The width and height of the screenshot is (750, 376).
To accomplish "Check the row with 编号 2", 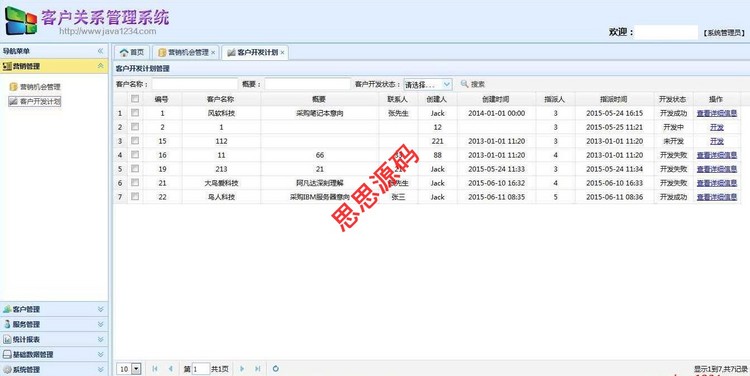I will tap(135, 127).
